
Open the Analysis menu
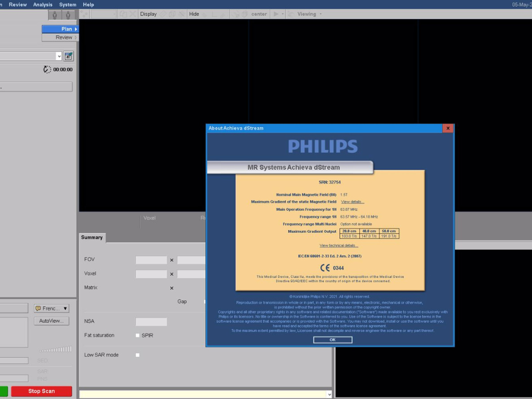(43, 4)
